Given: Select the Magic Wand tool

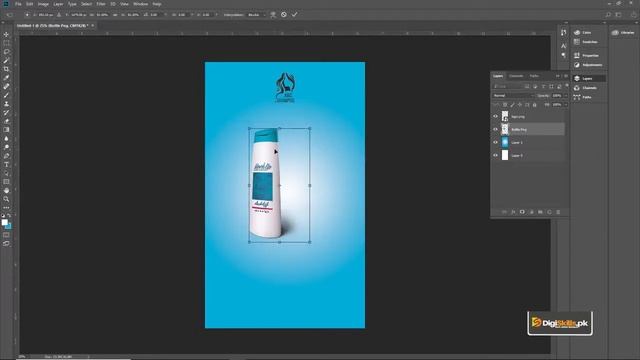Looking at the screenshot, I should tap(6, 60).
